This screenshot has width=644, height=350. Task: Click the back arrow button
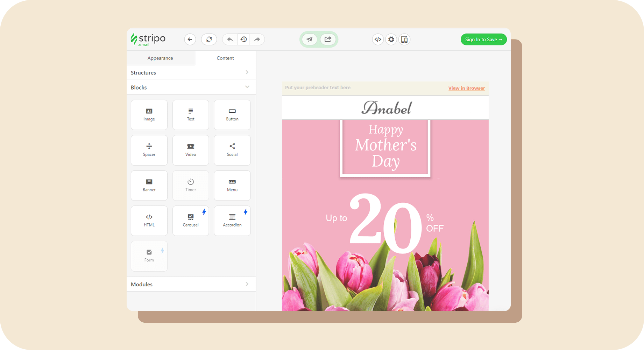(190, 40)
